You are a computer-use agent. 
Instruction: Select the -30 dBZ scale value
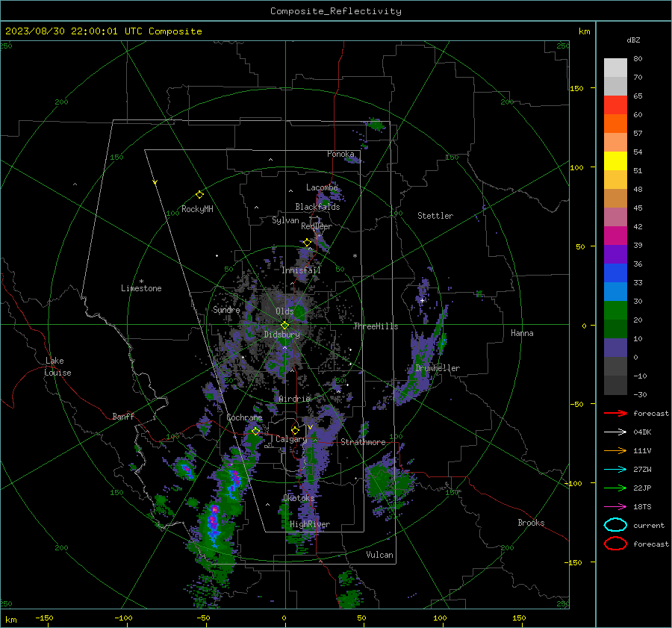pos(640,394)
